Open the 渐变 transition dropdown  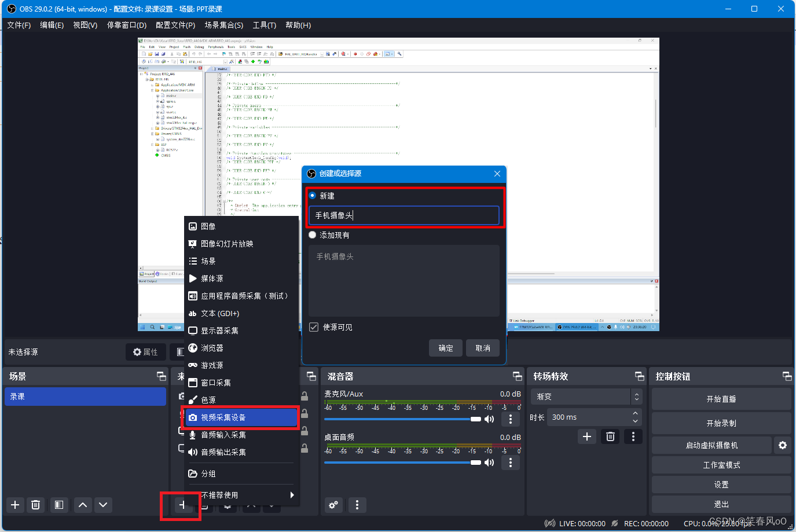click(586, 397)
